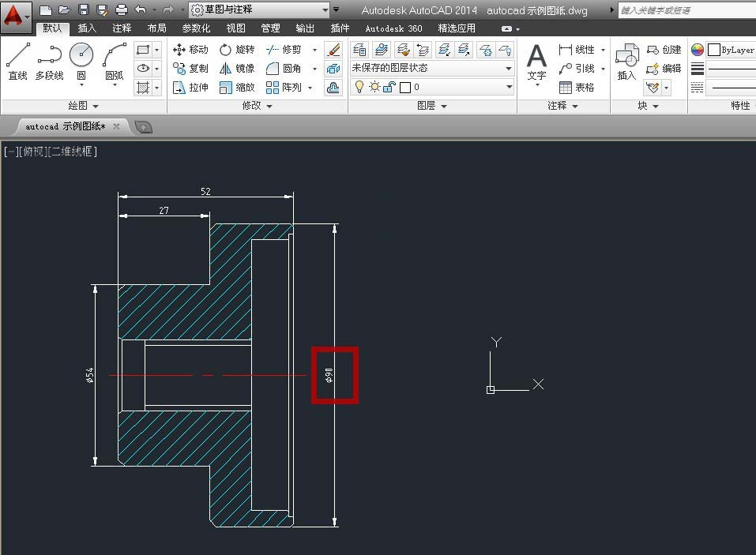Toggle layer freeze sun icon
Viewport: 756px width, 555px height.
click(x=374, y=87)
